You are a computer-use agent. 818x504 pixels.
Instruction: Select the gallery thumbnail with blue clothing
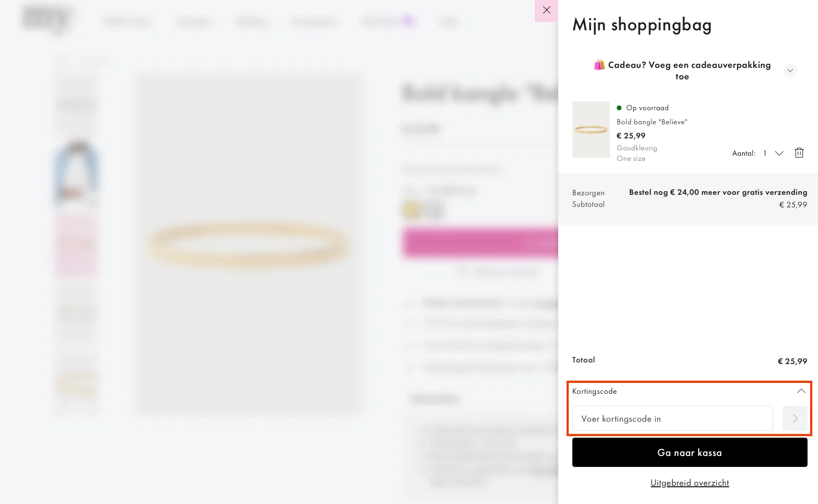click(x=77, y=173)
